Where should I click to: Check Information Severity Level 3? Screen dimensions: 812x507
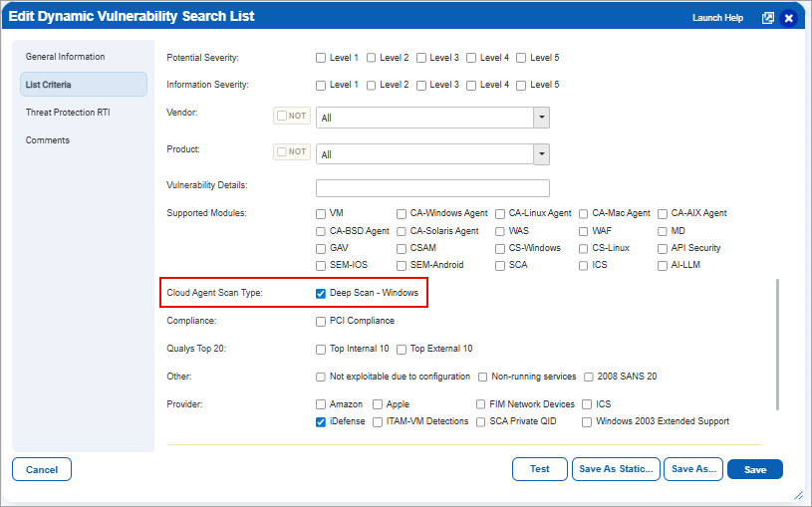coord(421,86)
